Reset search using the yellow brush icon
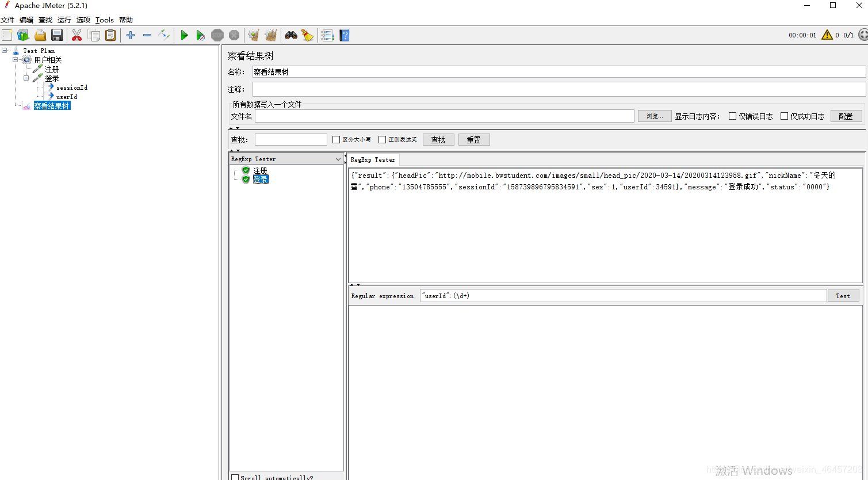This screenshot has height=480, width=868. point(308,36)
